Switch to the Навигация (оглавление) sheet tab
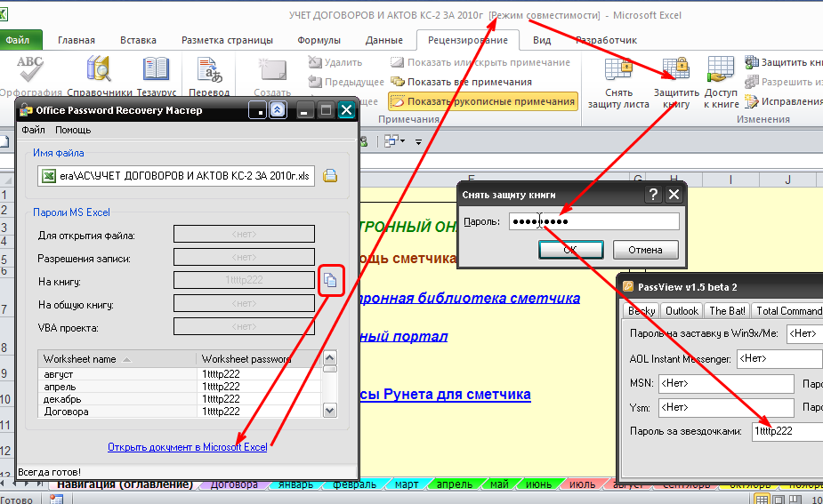The height and width of the screenshot is (504, 823). pos(125,484)
